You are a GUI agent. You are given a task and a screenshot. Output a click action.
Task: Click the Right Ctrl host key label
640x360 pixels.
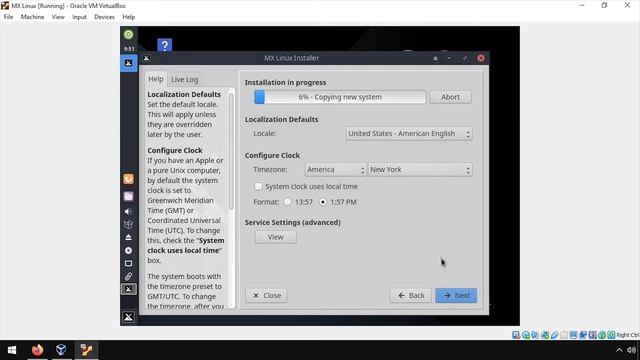pyautogui.click(x=628, y=335)
